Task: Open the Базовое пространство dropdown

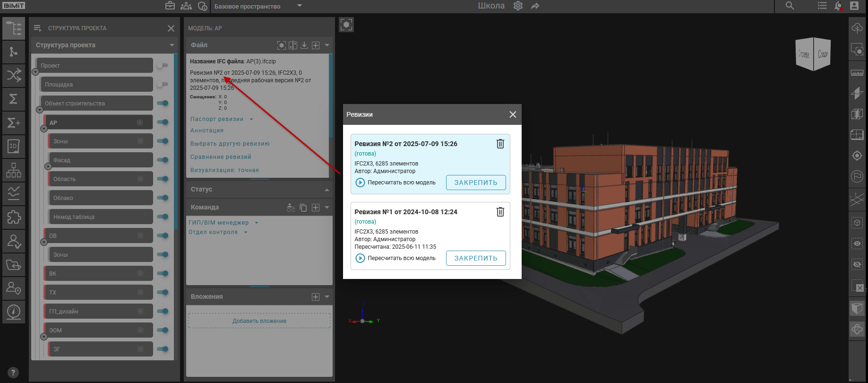Action: coord(258,7)
